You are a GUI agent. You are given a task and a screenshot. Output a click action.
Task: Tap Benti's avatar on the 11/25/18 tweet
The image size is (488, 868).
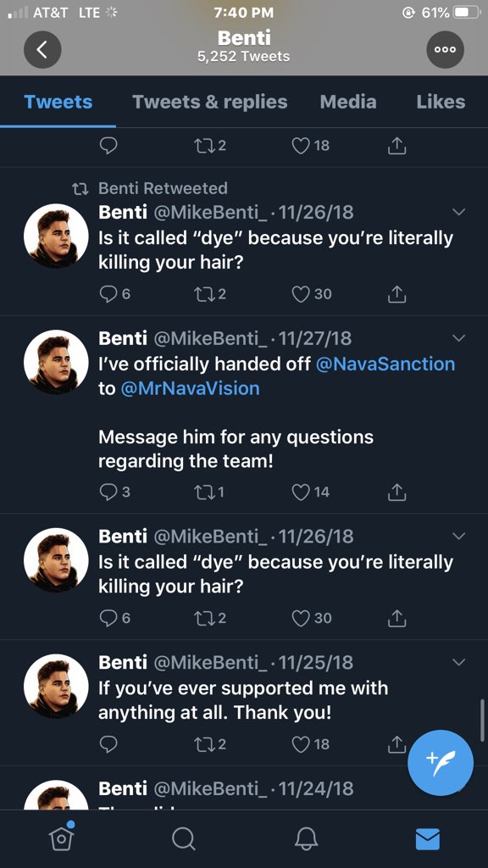tap(56, 687)
